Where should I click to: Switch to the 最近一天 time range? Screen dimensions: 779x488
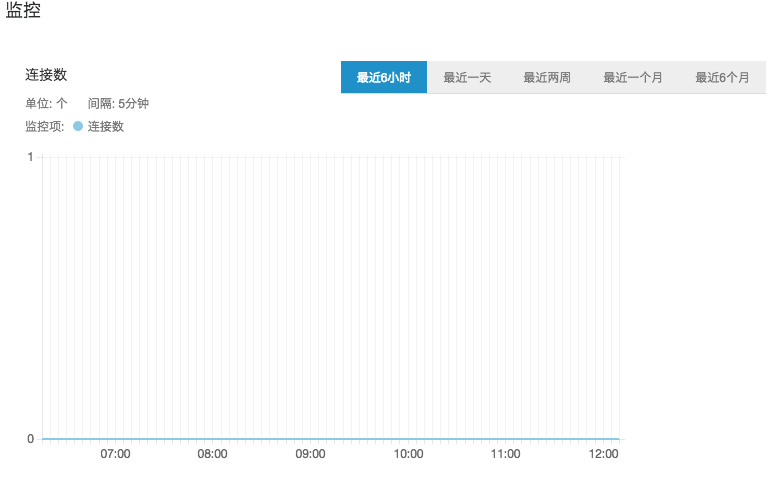pos(467,77)
